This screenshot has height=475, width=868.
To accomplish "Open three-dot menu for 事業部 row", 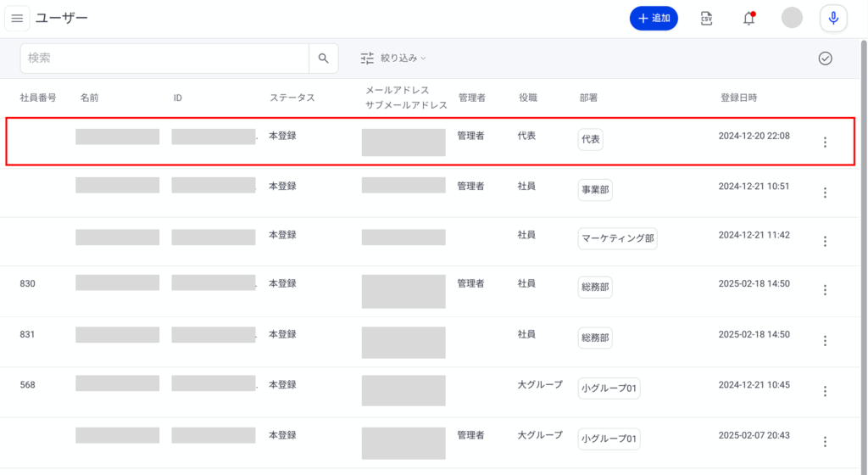I will coord(825,193).
